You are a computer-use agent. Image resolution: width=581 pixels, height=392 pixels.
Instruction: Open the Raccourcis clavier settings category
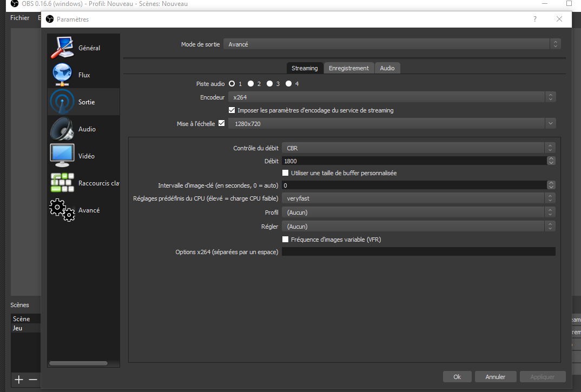click(84, 183)
